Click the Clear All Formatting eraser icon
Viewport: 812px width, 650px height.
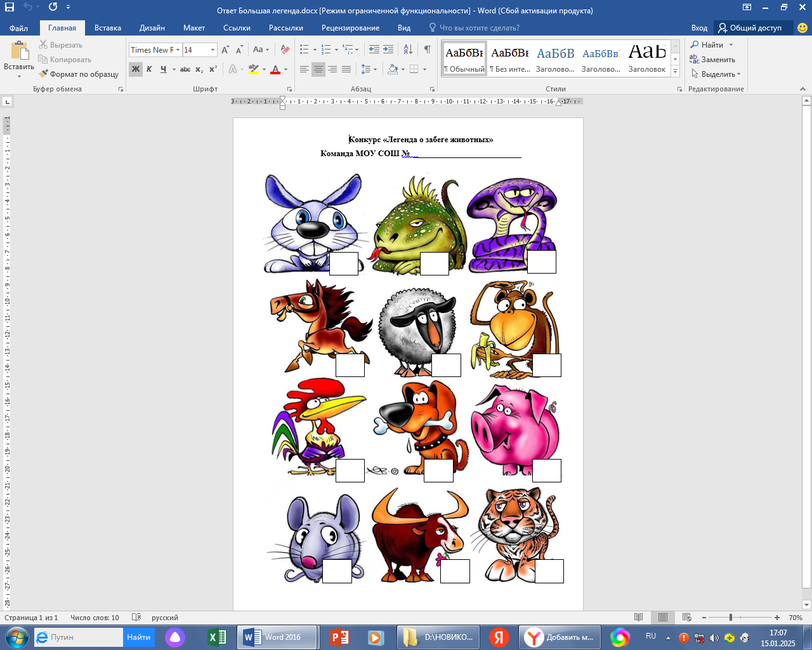(285, 50)
